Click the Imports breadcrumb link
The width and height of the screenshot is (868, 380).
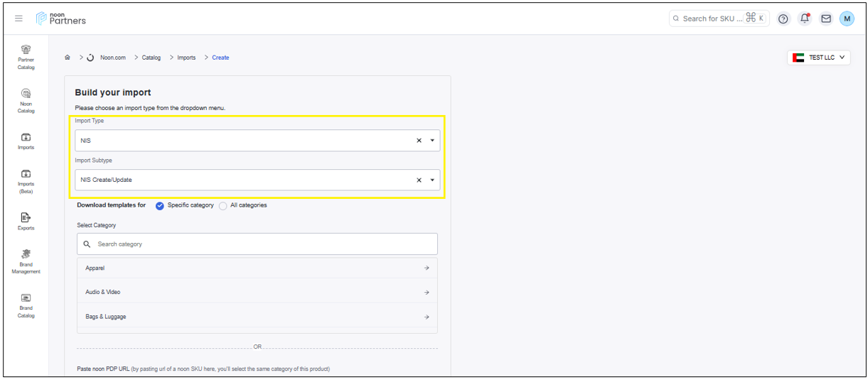186,58
